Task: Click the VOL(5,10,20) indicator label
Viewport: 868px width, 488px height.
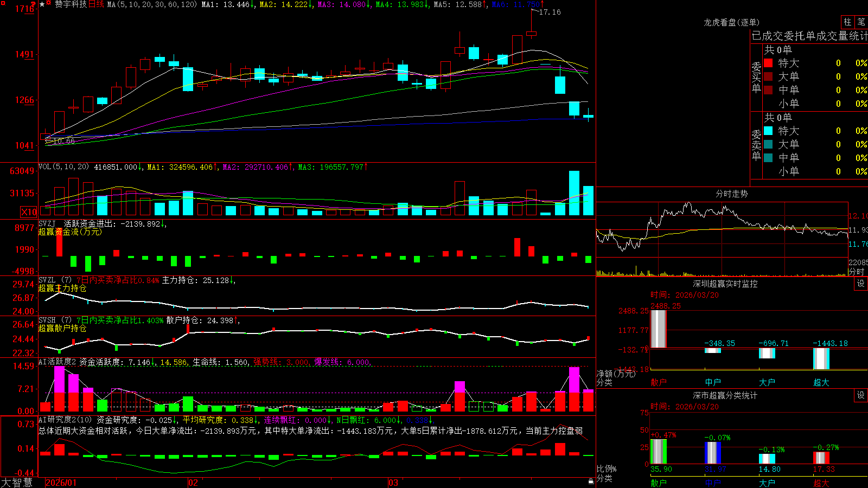Action: click(x=63, y=167)
